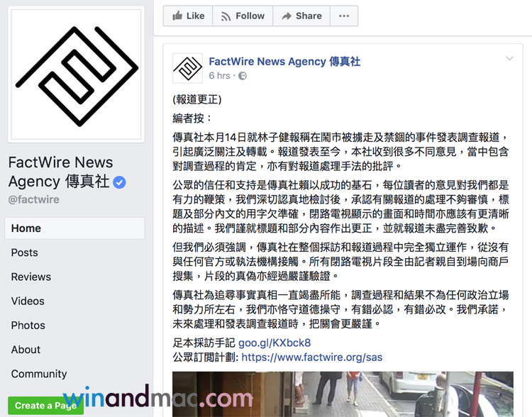Go to the Reviews section
The image size is (532, 417).
tap(31, 277)
